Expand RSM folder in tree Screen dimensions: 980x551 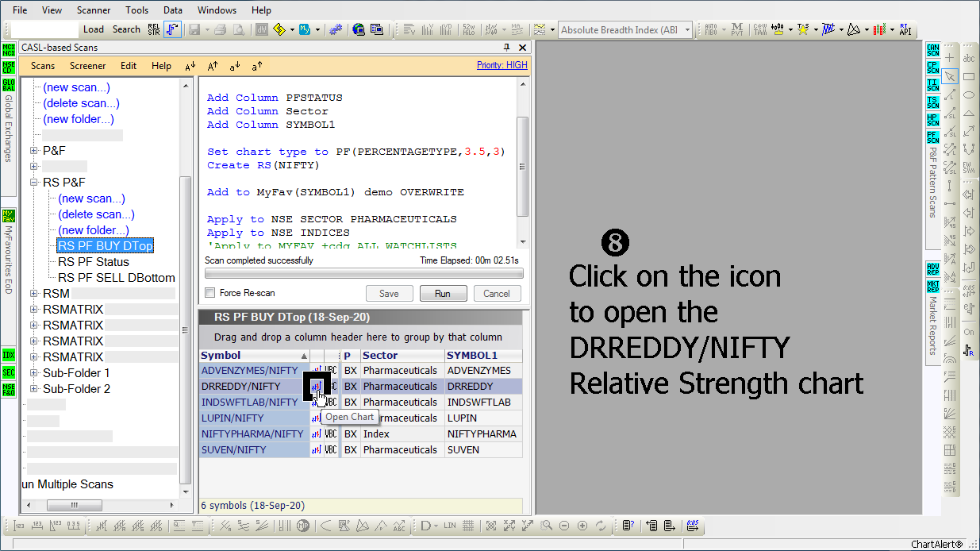(34, 294)
